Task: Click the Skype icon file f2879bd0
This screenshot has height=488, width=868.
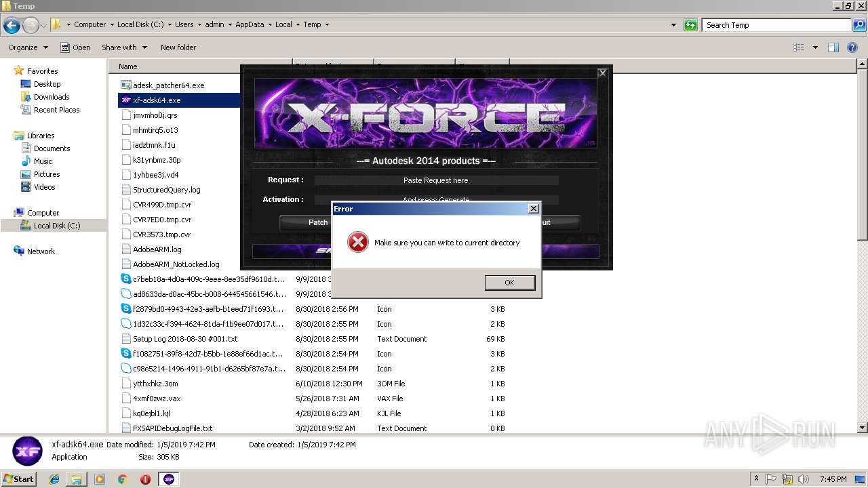Action: click(x=126, y=309)
